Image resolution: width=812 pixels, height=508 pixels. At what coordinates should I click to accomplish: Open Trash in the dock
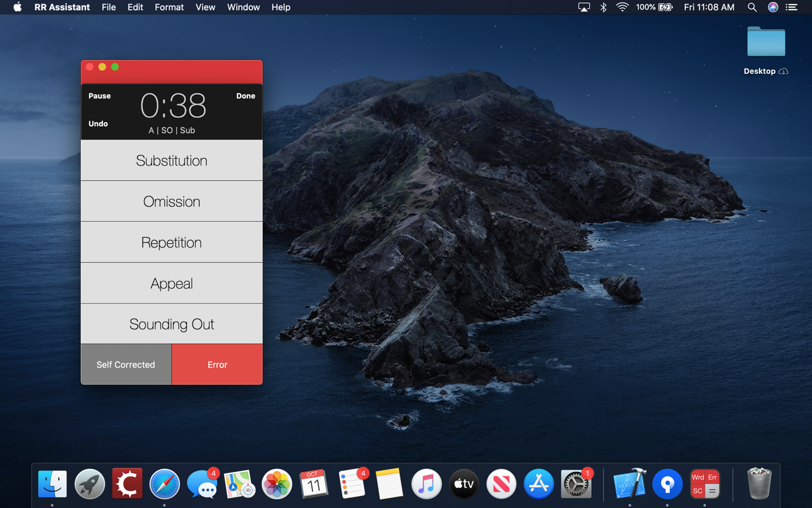[x=759, y=484]
